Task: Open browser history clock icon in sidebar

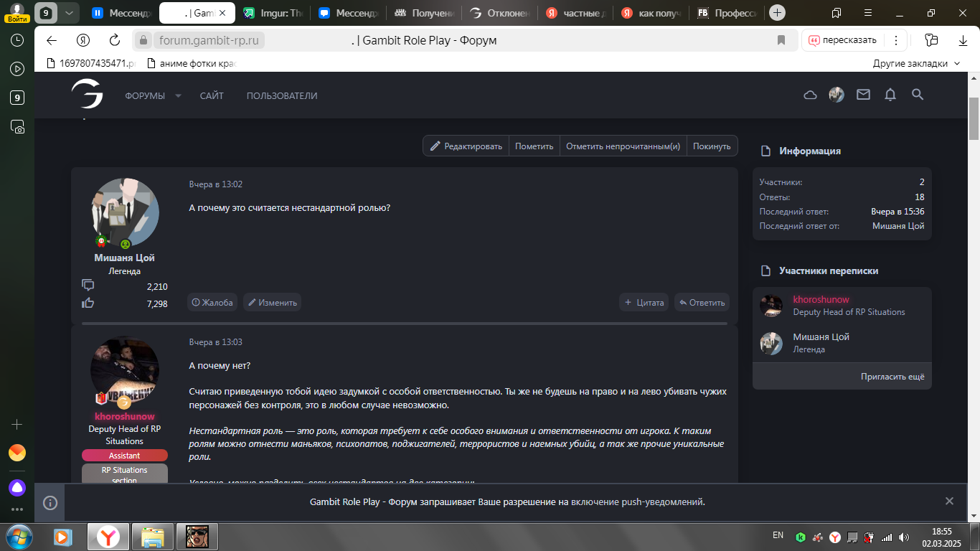Action: [17, 40]
